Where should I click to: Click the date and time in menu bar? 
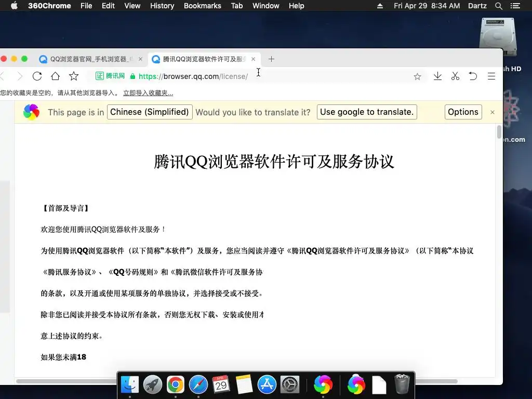tap(427, 6)
